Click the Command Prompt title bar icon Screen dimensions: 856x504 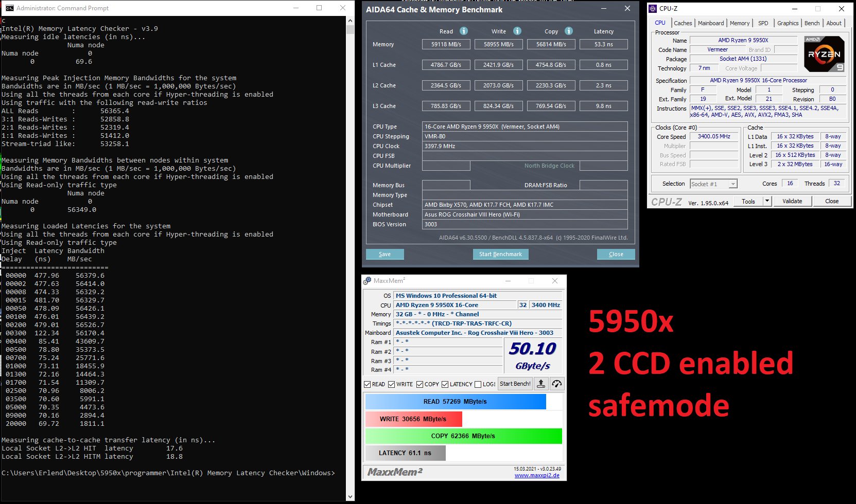(9, 8)
